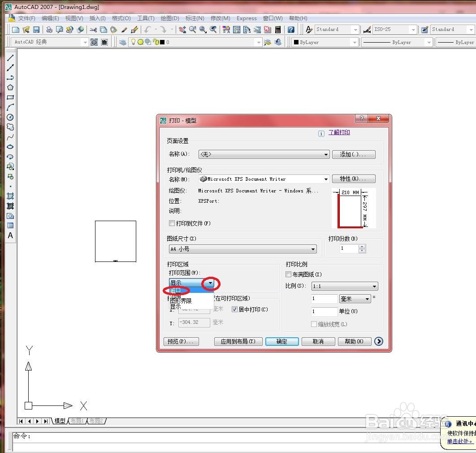Click the Undo arrow icon
This screenshot has height=453, width=476.
click(148, 30)
